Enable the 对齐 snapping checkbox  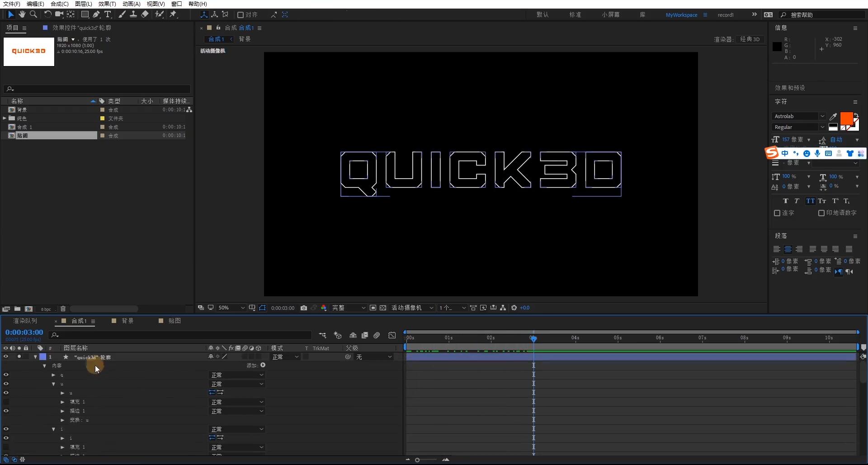click(x=241, y=15)
